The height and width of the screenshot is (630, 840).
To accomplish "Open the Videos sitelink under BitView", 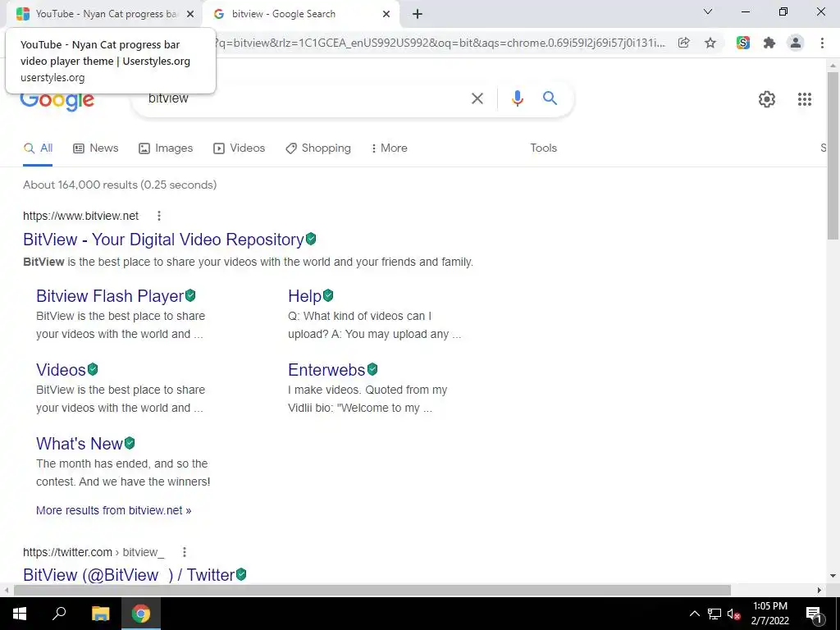I will pos(61,370).
